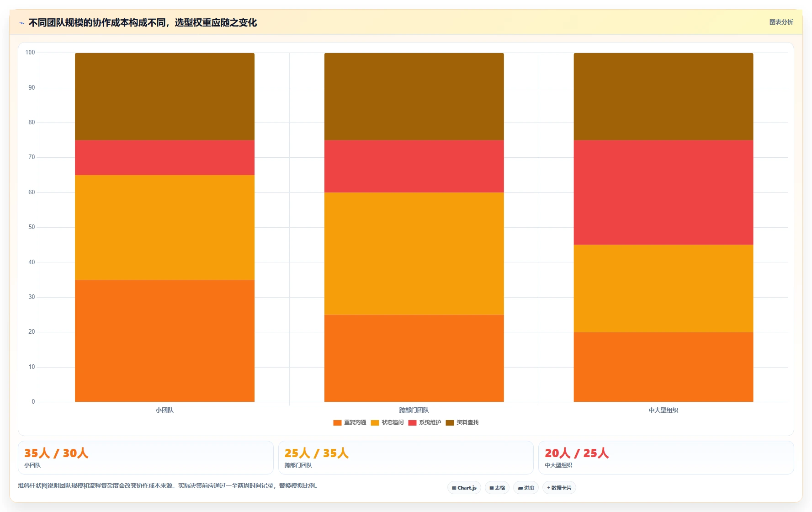Toggle the 重复沟通 legend swatch
This screenshot has width=812, height=512.
(x=337, y=423)
